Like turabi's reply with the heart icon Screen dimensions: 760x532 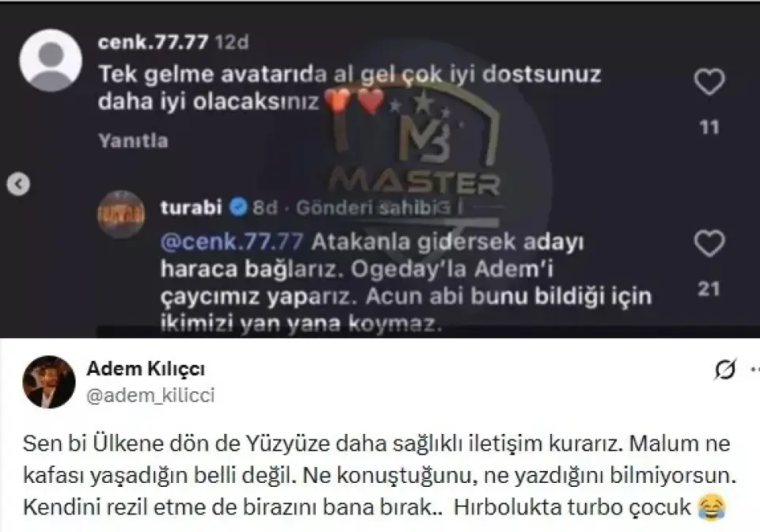(x=709, y=243)
